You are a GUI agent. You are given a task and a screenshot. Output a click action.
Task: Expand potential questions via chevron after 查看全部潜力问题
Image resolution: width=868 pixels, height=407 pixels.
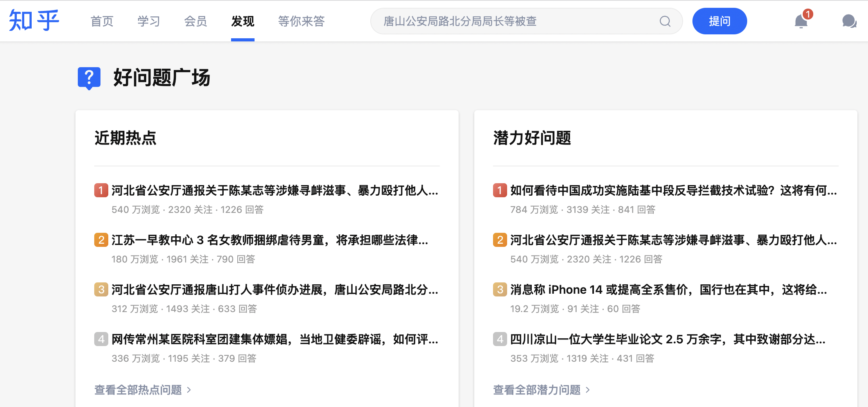[x=588, y=390]
